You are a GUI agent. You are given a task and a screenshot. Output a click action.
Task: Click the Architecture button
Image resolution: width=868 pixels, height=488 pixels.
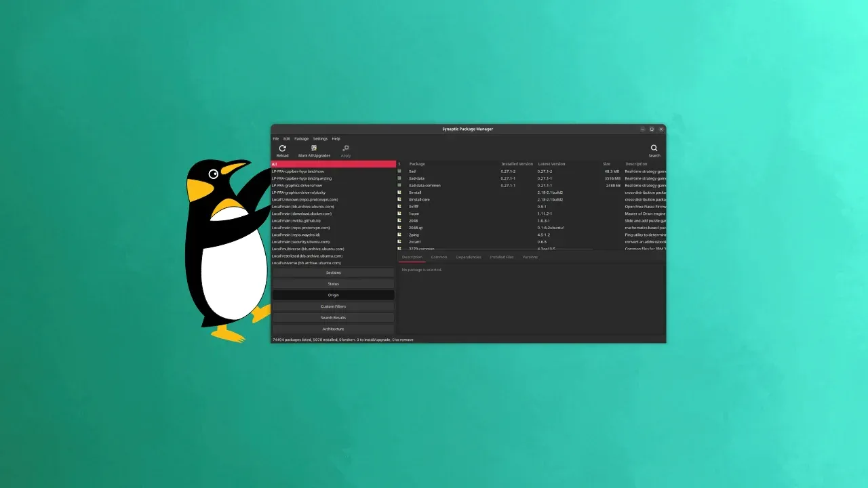pos(333,329)
